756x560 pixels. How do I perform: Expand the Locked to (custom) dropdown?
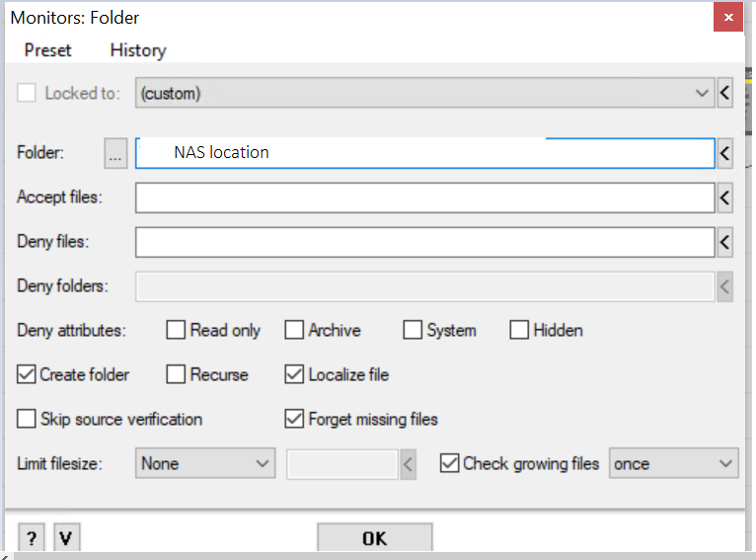424,93
